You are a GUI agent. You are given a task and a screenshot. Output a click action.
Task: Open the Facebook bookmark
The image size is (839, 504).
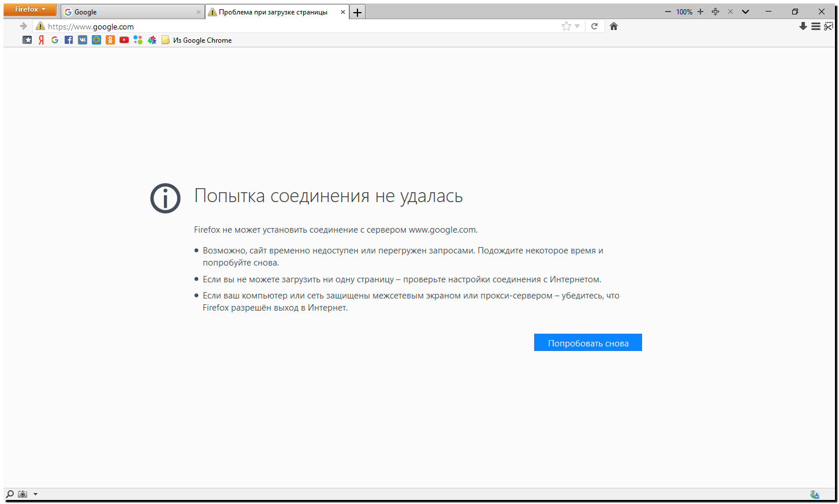click(69, 40)
